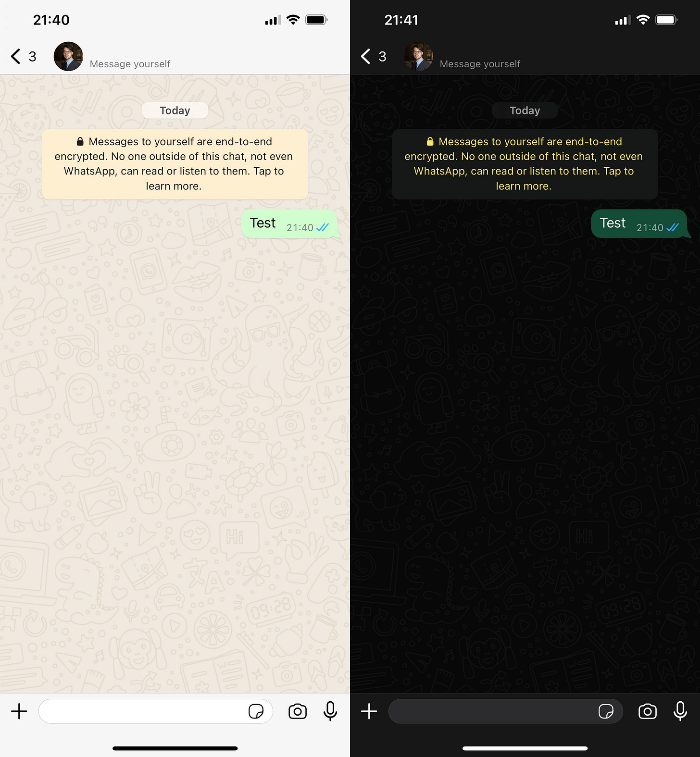Select the 'Test' message bubble in dark mode
The image size is (700, 757).
coord(641,223)
